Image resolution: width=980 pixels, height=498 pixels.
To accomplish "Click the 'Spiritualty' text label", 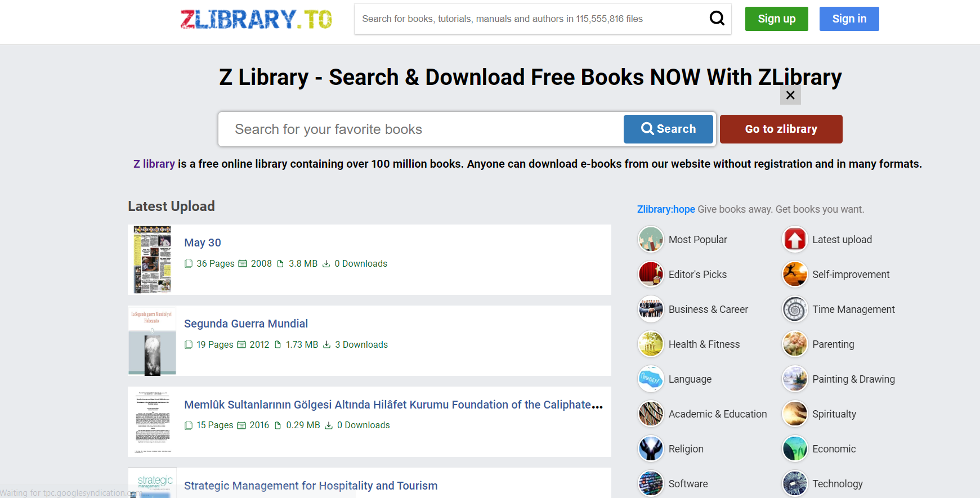I will 834,414.
